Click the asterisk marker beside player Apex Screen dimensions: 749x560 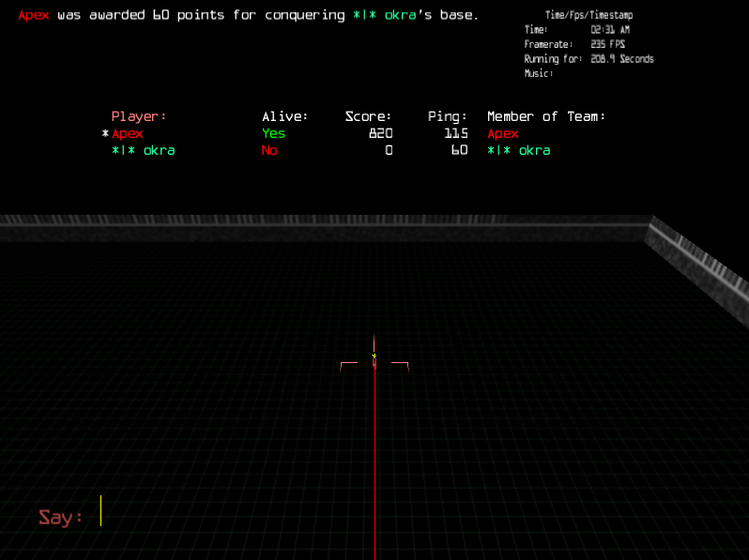point(105,134)
